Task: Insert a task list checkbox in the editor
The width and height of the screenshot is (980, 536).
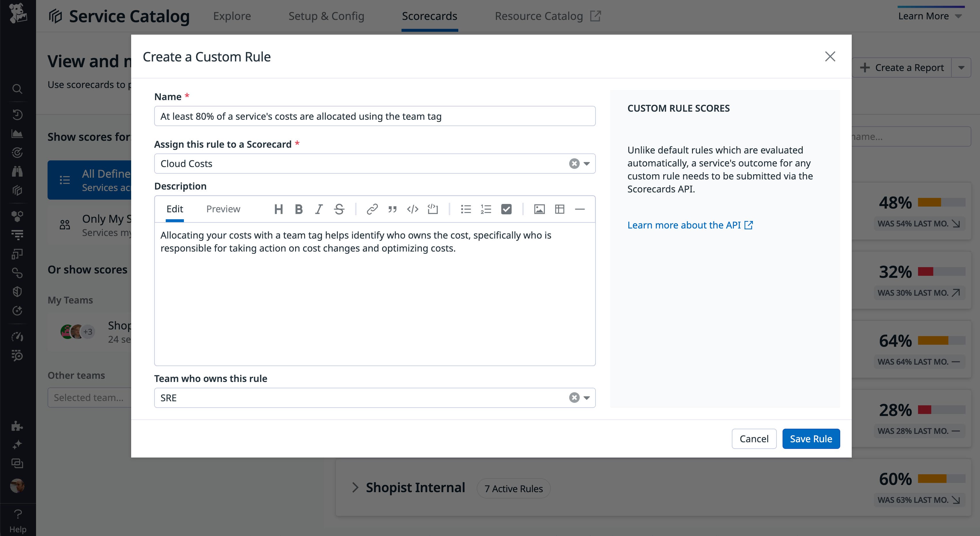Action: pyautogui.click(x=506, y=209)
